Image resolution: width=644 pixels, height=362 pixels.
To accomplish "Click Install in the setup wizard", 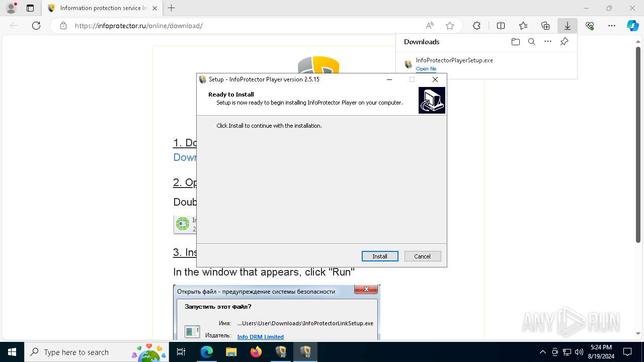I will (x=380, y=256).
